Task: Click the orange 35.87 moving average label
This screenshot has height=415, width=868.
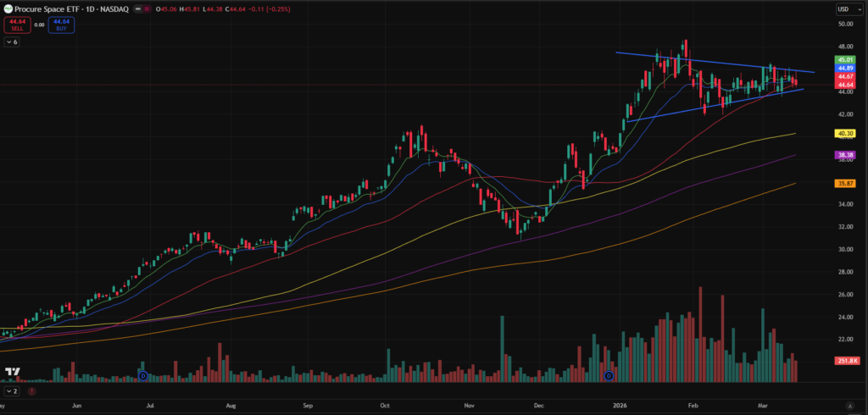Action: pos(844,183)
